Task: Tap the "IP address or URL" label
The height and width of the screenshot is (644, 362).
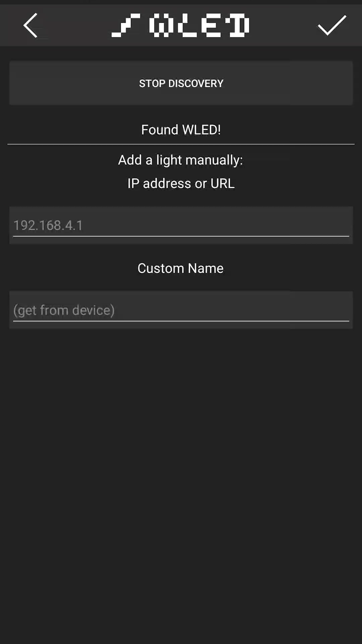Action: click(181, 183)
